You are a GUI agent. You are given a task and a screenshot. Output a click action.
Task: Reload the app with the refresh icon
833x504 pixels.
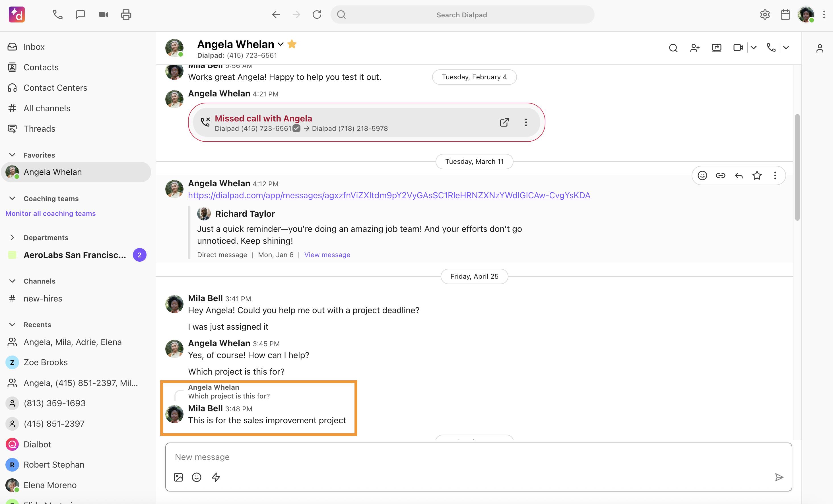click(x=317, y=15)
